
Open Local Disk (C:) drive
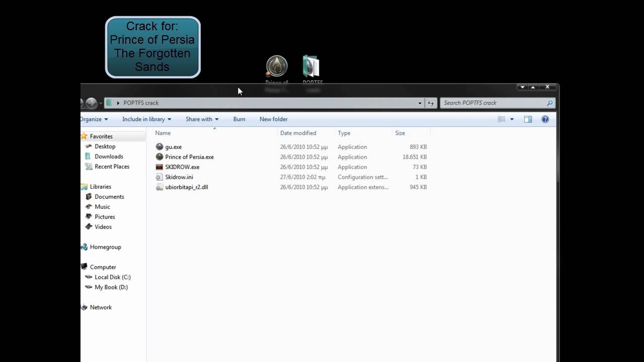(x=112, y=277)
